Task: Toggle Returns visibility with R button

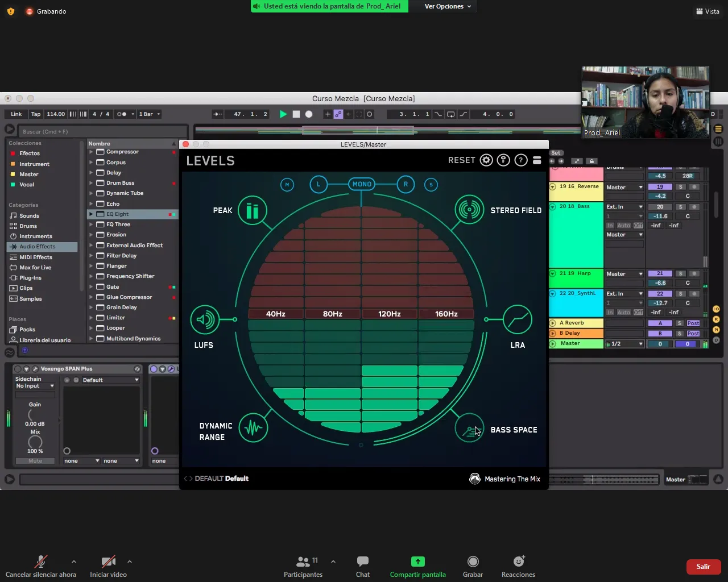Action: tap(716, 319)
